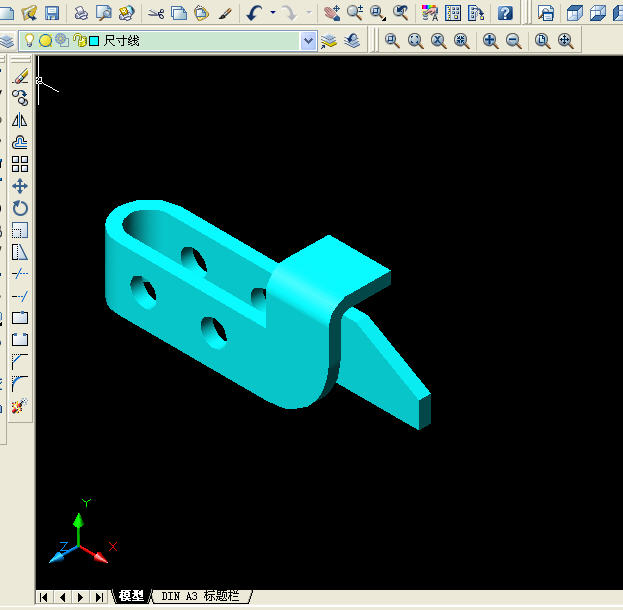Click the Save diskette icon
Screen dimensions: 623x610
pyautogui.click(x=52, y=13)
